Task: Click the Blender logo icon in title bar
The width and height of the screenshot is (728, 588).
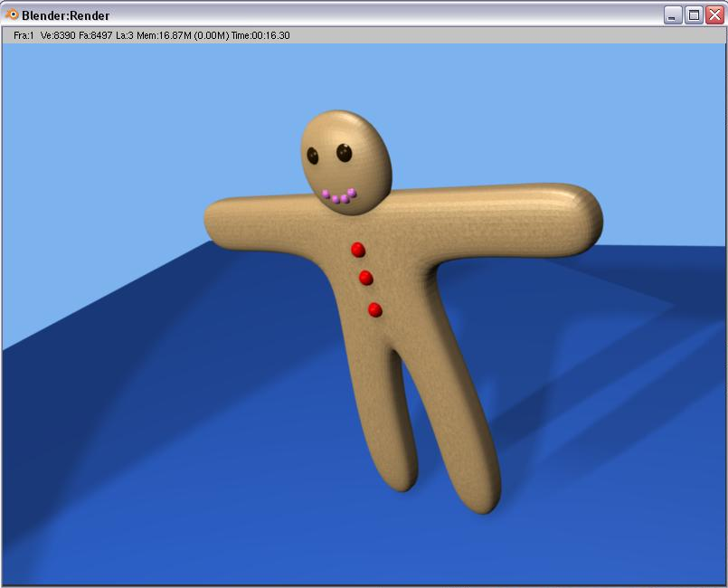Action: pos(11,14)
